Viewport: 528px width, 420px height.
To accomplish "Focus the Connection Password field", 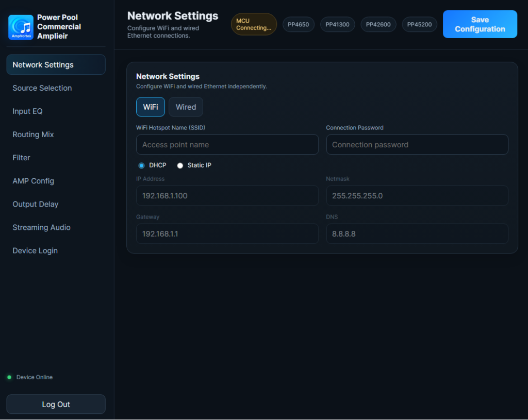I will pos(417,145).
